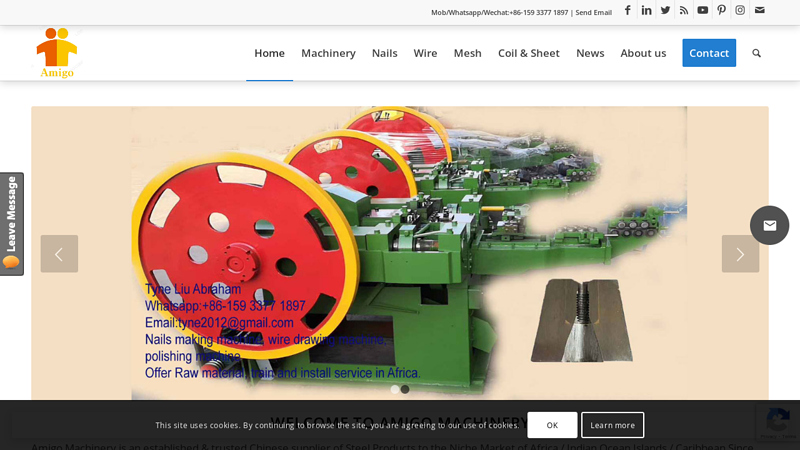The width and height of the screenshot is (800, 450).
Task: Click the Mob/Whatsapp/Wechat phone number text
Action: click(499, 13)
